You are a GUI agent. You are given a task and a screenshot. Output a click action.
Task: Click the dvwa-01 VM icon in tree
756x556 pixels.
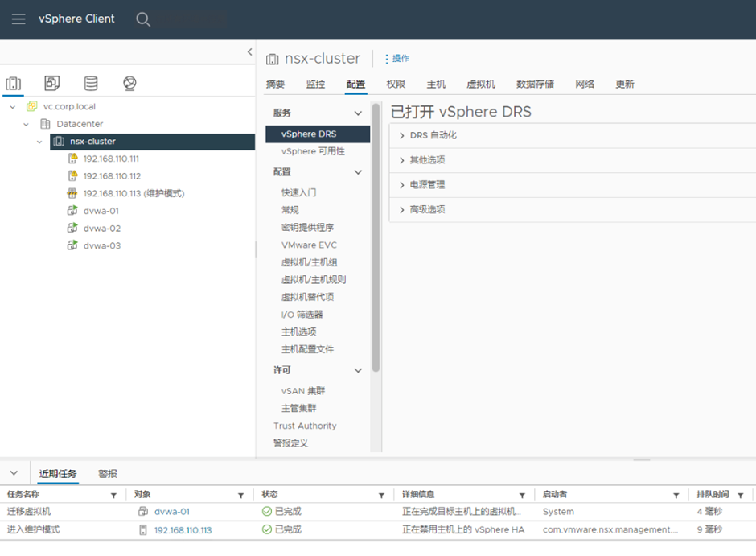click(72, 211)
